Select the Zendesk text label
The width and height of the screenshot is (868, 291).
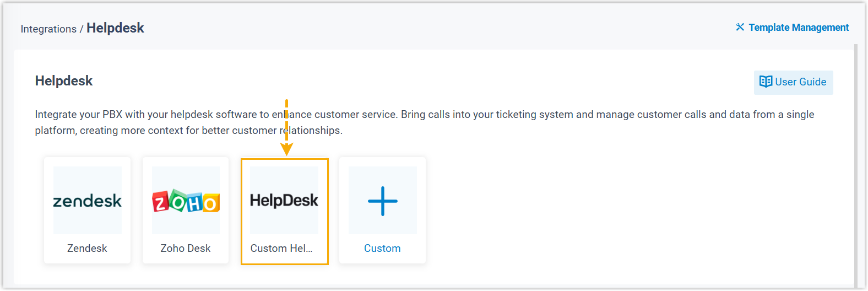pyautogui.click(x=87, y=249)
